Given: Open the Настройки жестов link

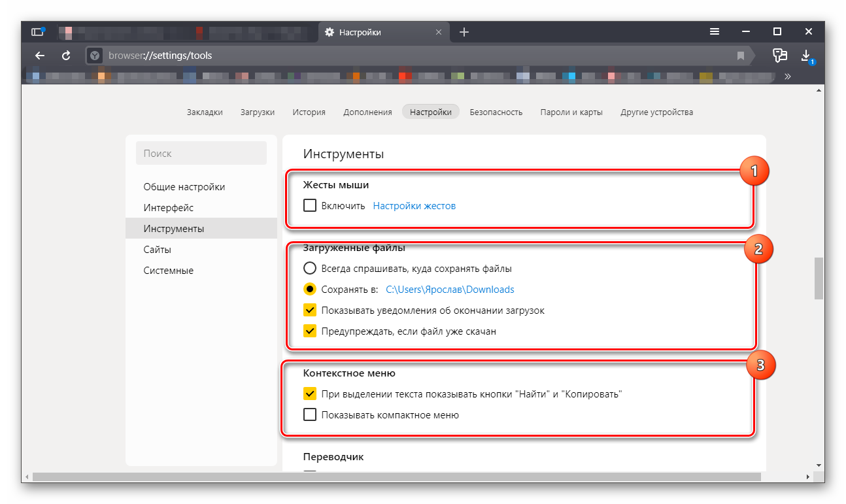Looking at the screenshot, I should tap(414, 206).
